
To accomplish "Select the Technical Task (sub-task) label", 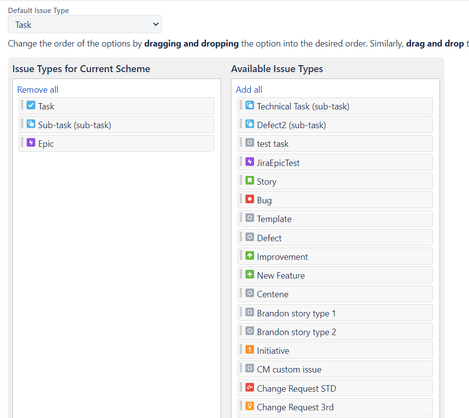I will [303, 106].
